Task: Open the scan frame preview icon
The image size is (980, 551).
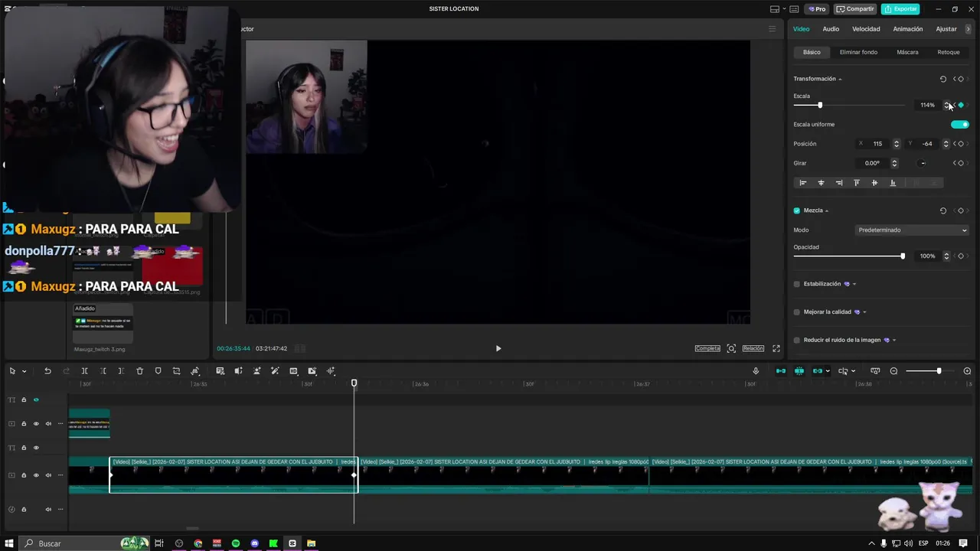Action: click(731, 348)
